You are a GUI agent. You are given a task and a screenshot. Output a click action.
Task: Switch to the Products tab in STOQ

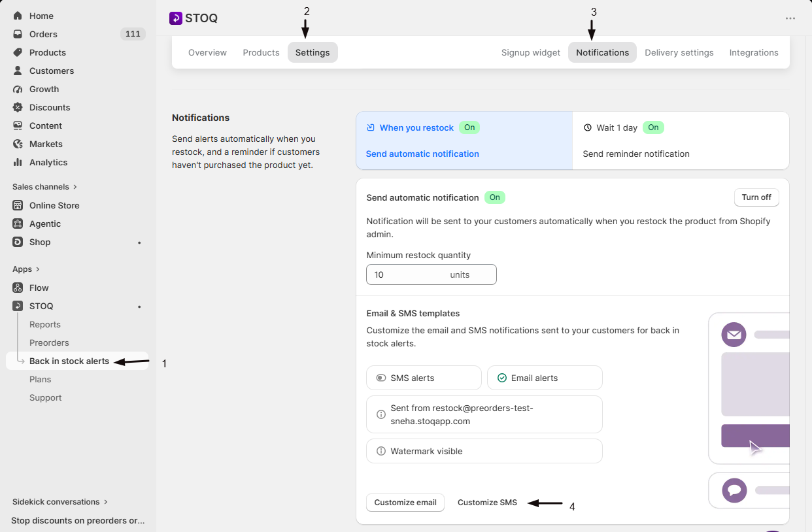[261, 52]
